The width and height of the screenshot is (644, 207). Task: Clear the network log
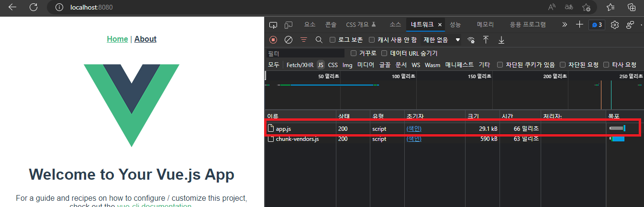(x=289, y=40)
